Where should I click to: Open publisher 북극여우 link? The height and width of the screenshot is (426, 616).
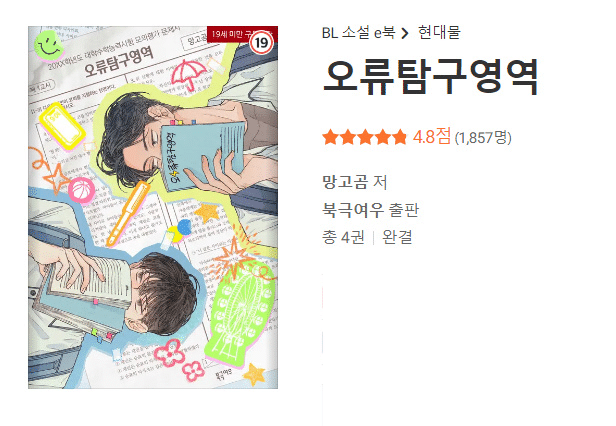(x=352, y=209)
